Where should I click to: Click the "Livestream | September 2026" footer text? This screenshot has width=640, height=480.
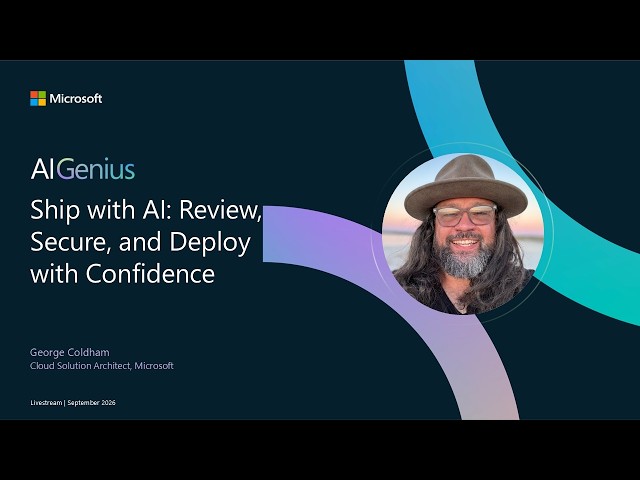tap(73, 403)
